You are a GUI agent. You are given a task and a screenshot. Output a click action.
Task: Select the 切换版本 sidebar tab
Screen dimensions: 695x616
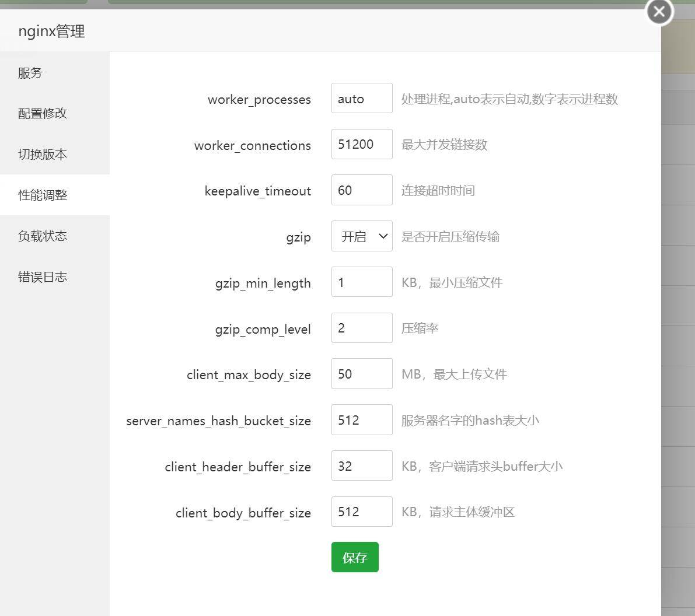click(41, 154)
